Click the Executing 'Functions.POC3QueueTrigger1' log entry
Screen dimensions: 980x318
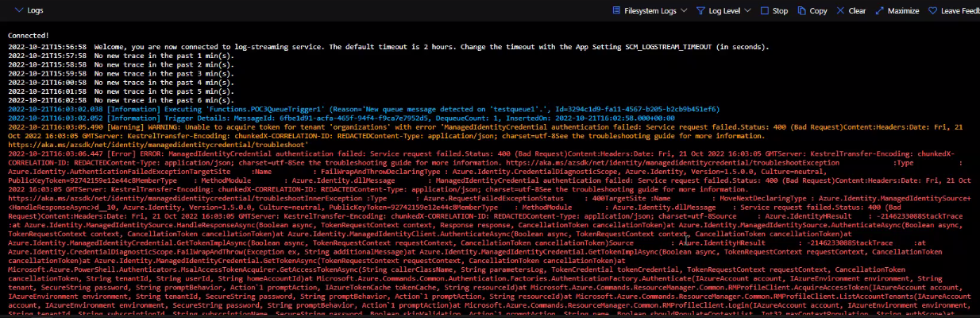pos(364,109)
